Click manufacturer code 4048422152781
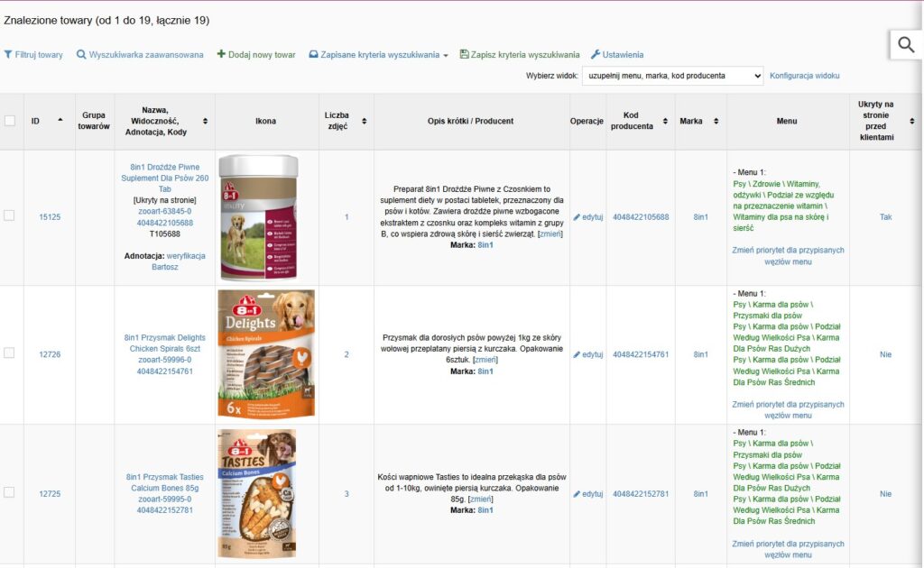 [x=641, y=494]
